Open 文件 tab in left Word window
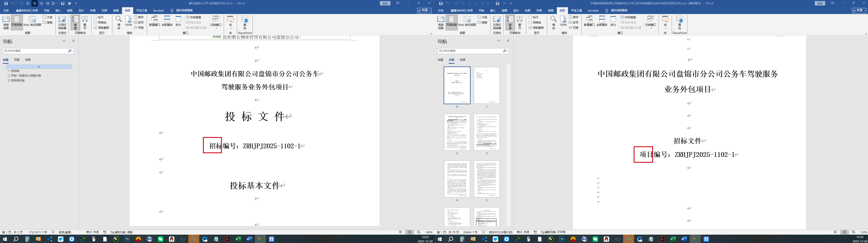 point(6,11)
